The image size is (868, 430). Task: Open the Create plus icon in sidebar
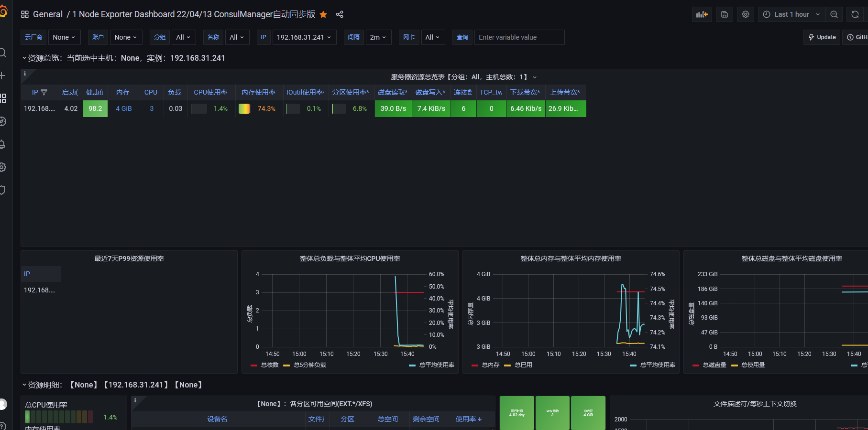coord(2,75)
